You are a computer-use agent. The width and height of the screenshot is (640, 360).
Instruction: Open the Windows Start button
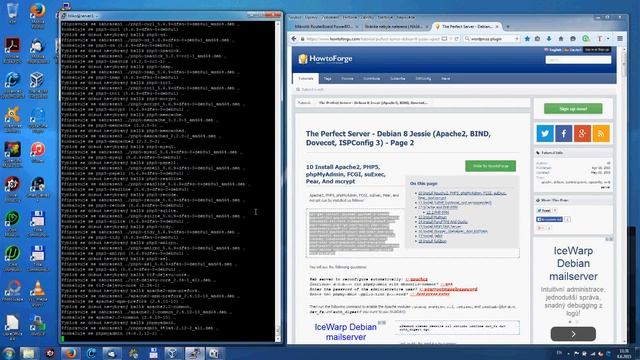[x=9, y=353]
